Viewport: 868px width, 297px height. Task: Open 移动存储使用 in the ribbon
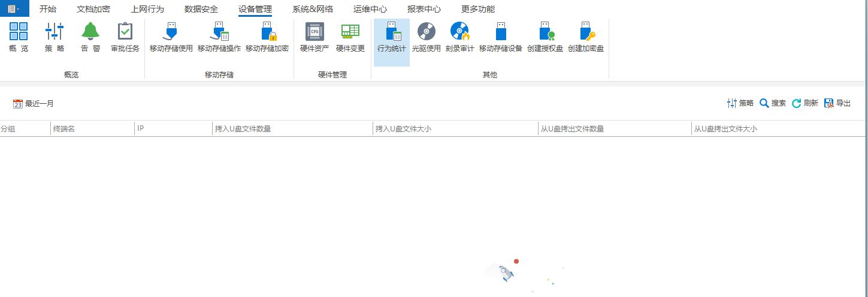pos(171,37)
